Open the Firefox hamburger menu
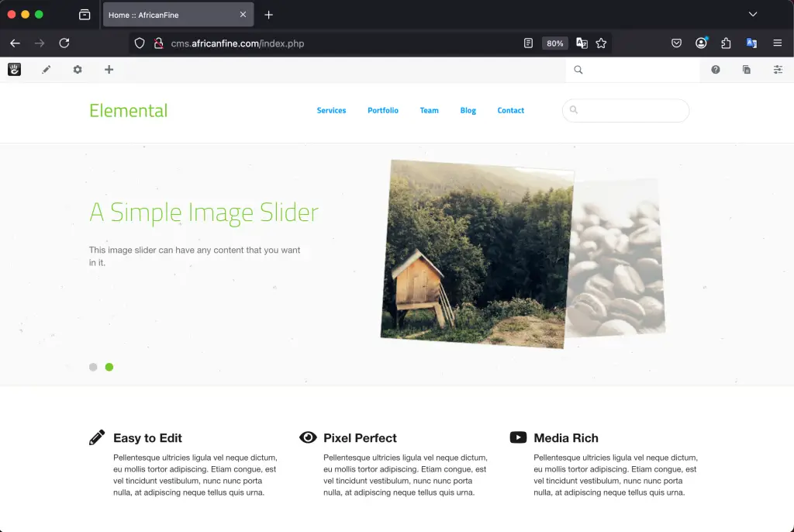 point(778,43)
